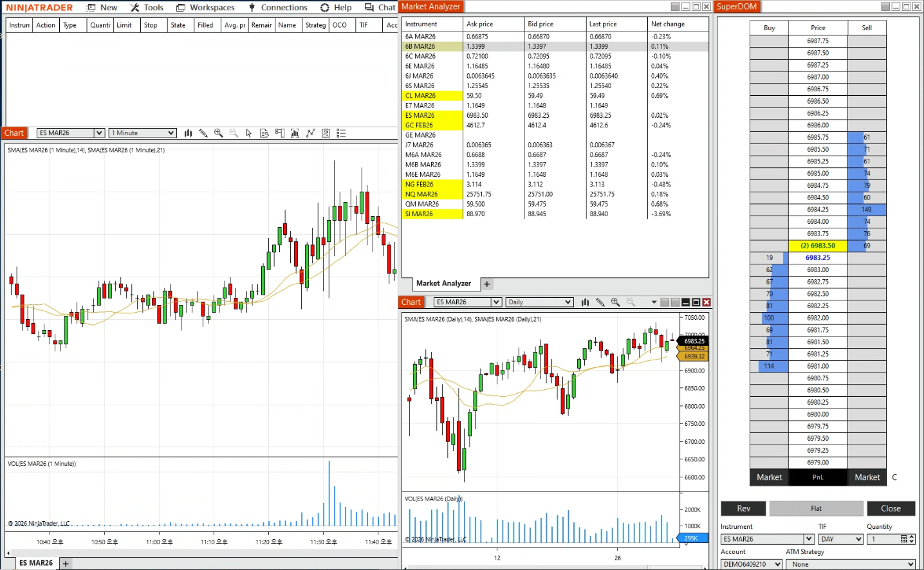The height and width of the screenshot is (570, 924).
Task: Open bar type selector in Daily chart
Action: 585,302
